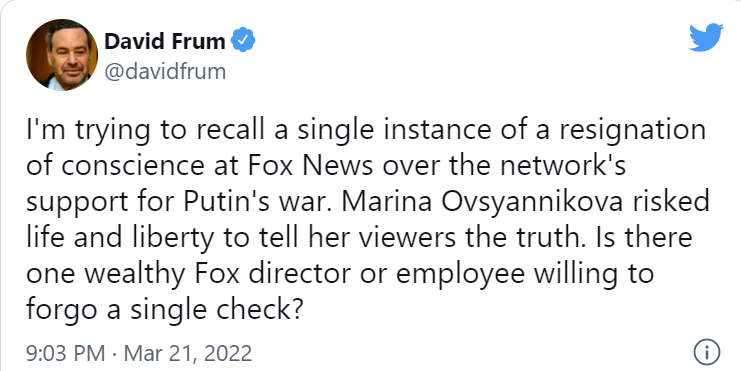The width and height of the screenshot is (741, 371).
Task: Open the Twitter bird logo link
Action: [x=706, y=37]
